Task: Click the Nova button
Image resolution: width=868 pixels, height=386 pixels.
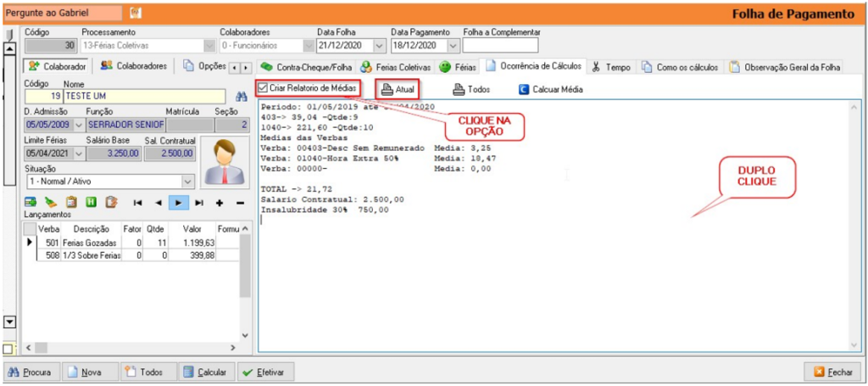Action: pos(90,372)
